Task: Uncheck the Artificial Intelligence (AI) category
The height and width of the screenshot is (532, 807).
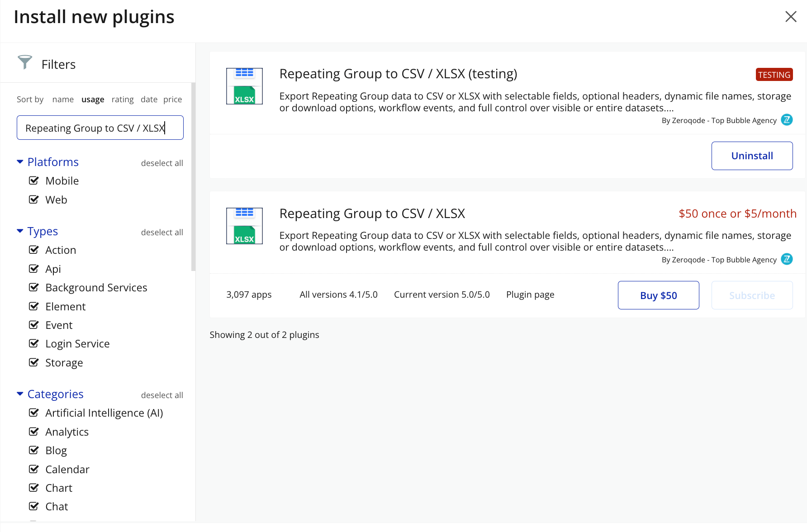Action: point(34,413)
